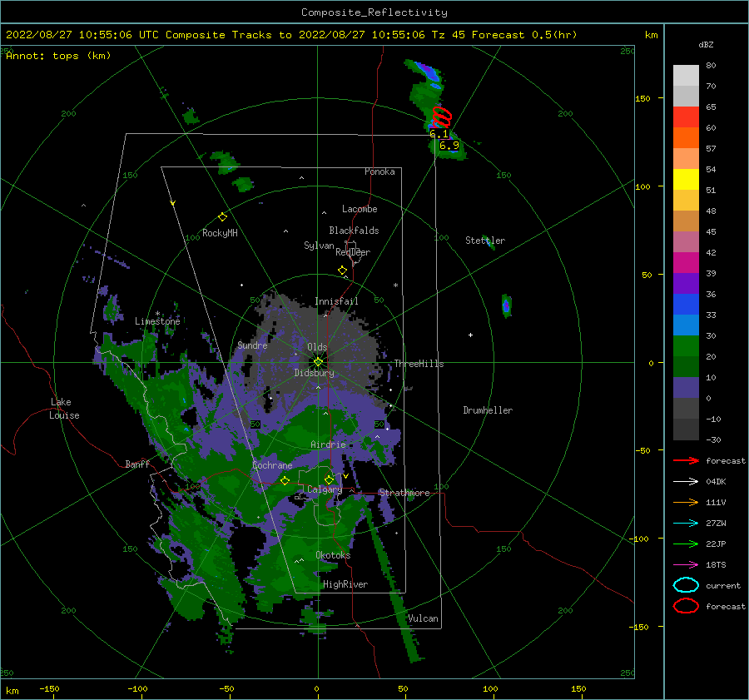Select the dark orange swatch in dBZ scale
The image size is (749, 700).
coord(686,138)
